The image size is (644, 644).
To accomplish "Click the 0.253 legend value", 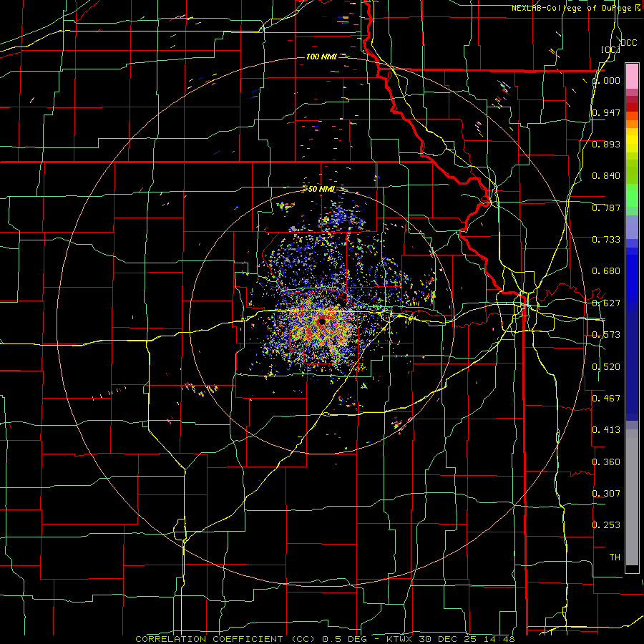I will 606,525.
